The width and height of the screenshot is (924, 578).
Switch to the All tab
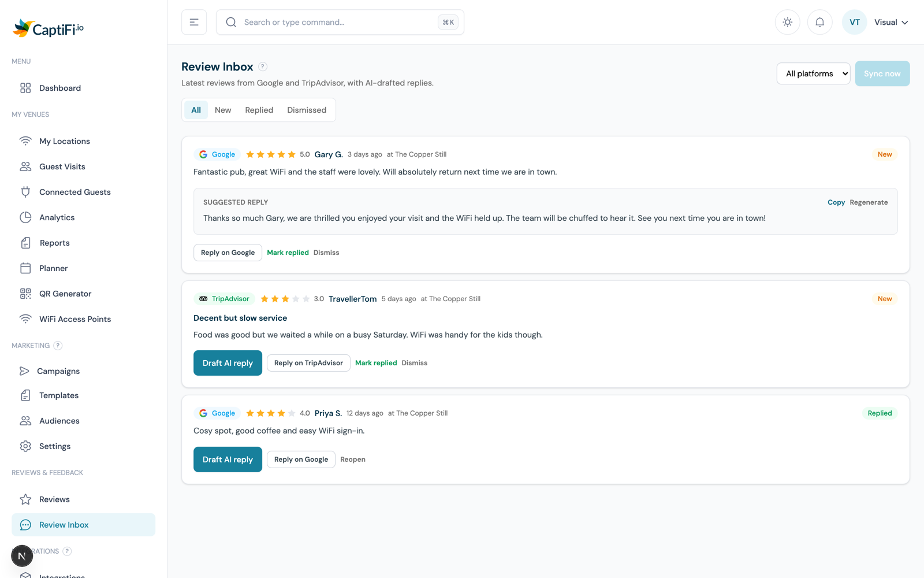point(196,110)
